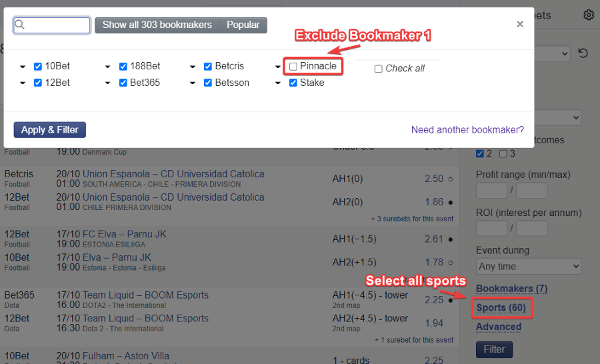Viewport: 600px width, 364px height.
Task: Open the Sports (60) link
Action: 501,308
